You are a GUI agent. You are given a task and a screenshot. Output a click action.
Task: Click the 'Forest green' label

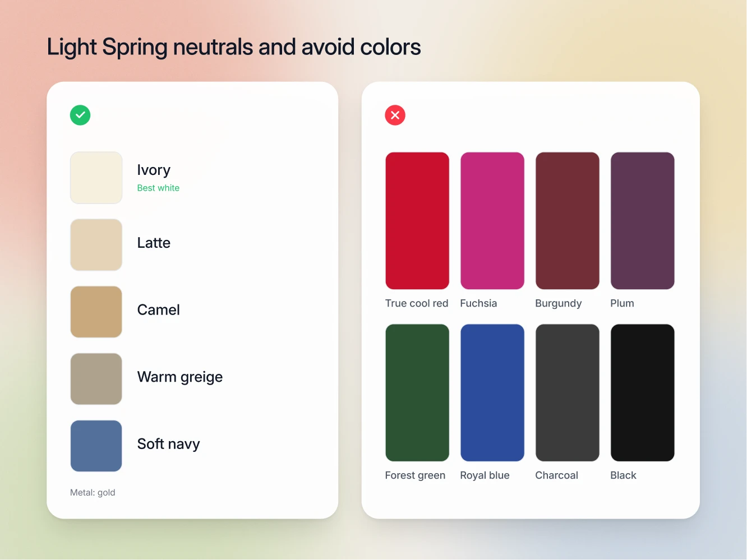point(415,476)
